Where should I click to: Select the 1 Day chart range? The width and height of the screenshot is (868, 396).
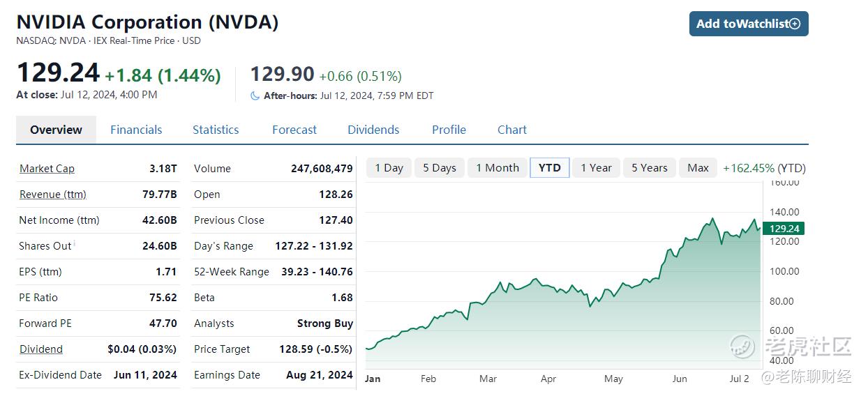coord(389,168)
